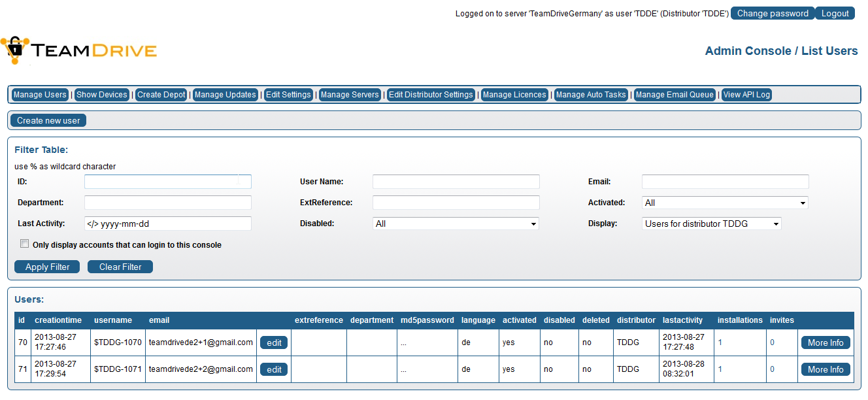Viewport: 868px width, 400px height.
Task: Select Manage Updates menu item
Action: click(x=225, y=95)
